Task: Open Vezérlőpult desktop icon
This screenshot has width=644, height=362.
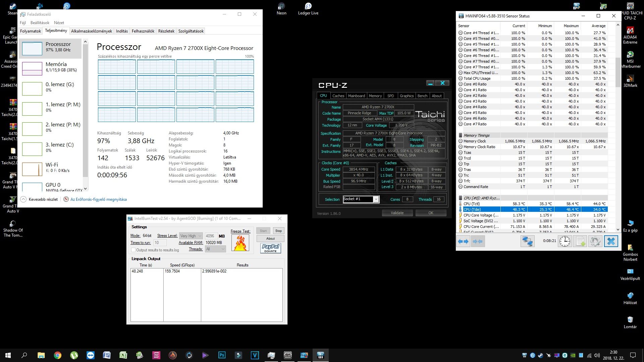Action: (630, 274)
